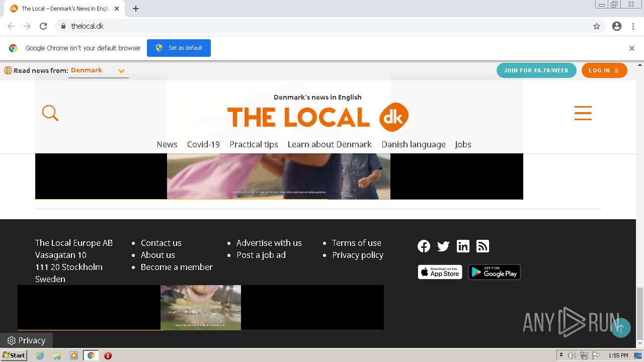Open The Local Twitter icon
The width and height of the screenshot is (644, 362).
point(443,246)
